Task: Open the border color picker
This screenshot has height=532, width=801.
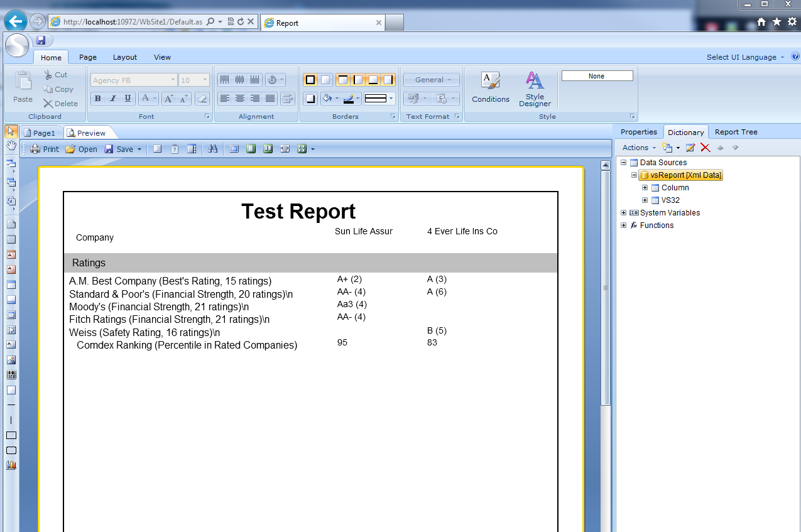Action: click(x=352, y=98)
